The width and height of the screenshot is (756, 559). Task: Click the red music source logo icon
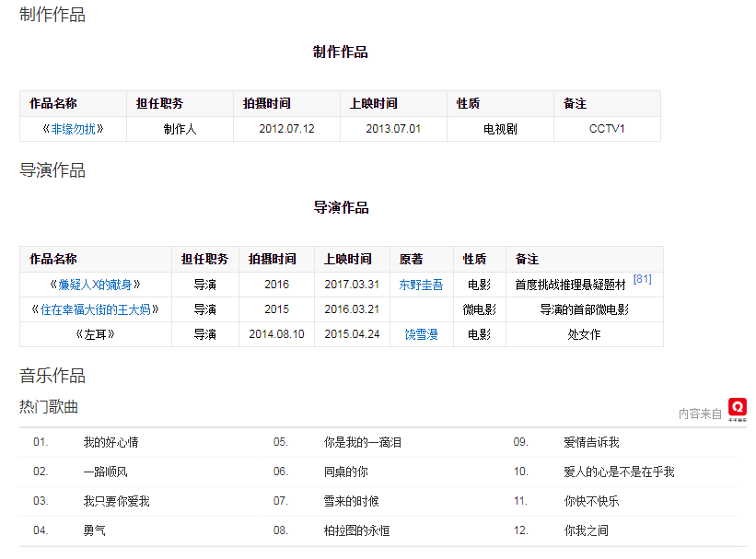tap(737, 409)
